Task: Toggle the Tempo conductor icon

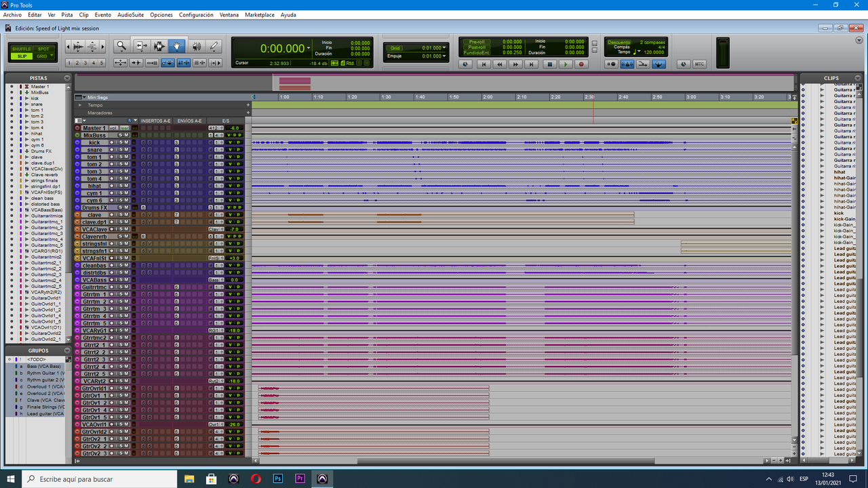Action: coord(658,64)
